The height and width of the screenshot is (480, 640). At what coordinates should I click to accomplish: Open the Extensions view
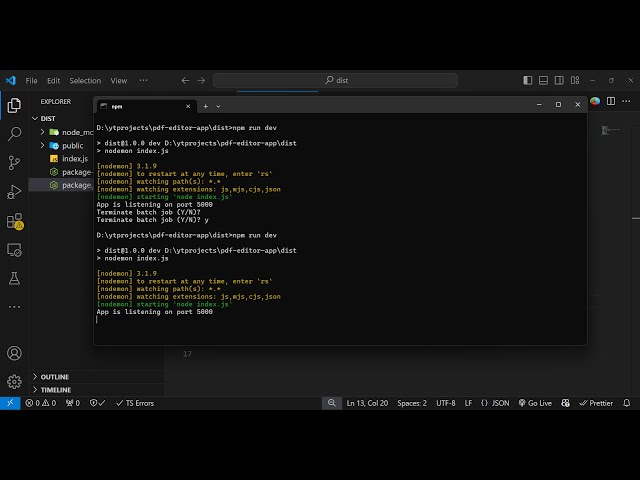[x=14, y=221]
